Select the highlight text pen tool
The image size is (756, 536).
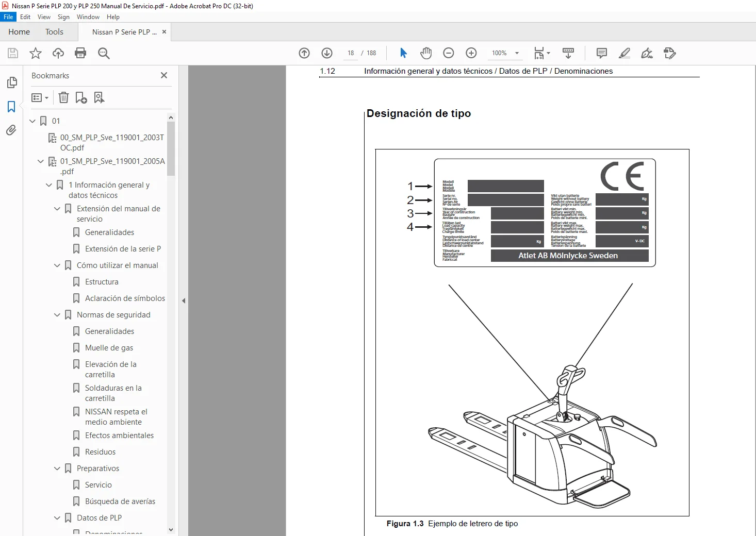point(624,53)
